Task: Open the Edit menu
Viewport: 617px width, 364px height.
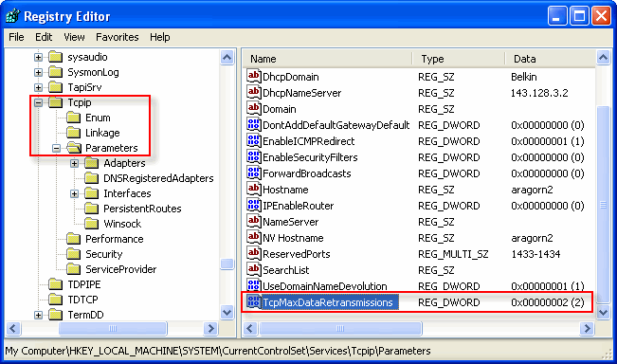Action: pyautogui.click(x=44, y=37)
